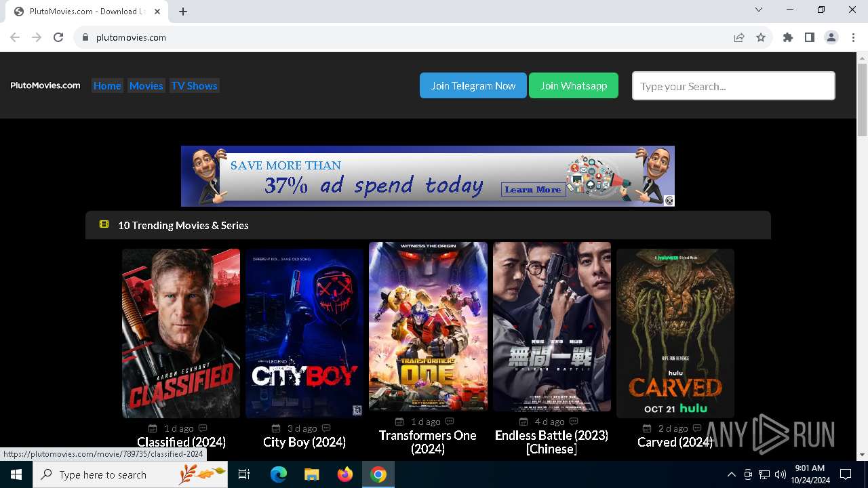
Task: Click the comment icon under Carved
Action: (697, 428)
